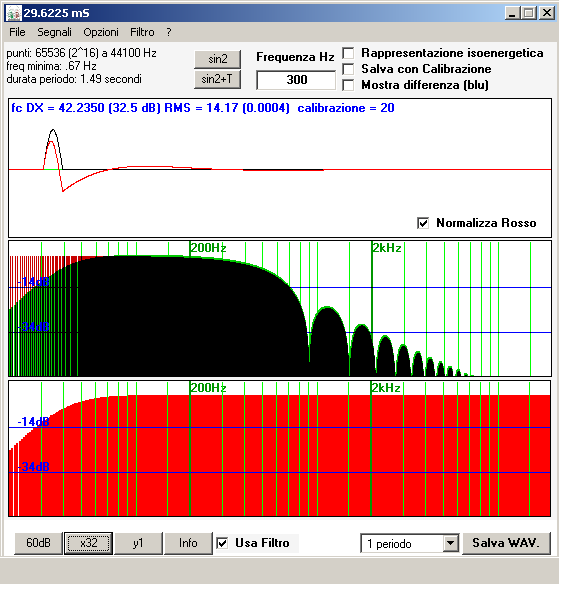Click the black waveform pulse peak
The width and height of the screenshot is (561, 589).
tap(53, 130)
